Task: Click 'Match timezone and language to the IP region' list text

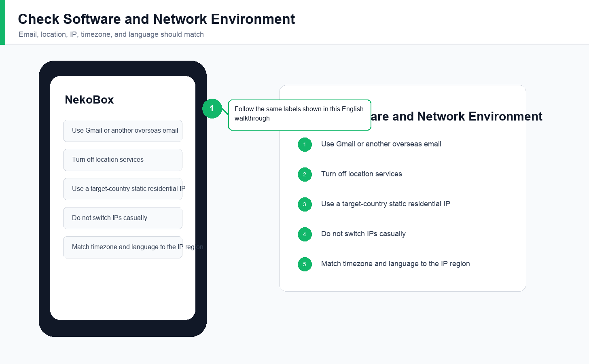Action: click(396, 264)
